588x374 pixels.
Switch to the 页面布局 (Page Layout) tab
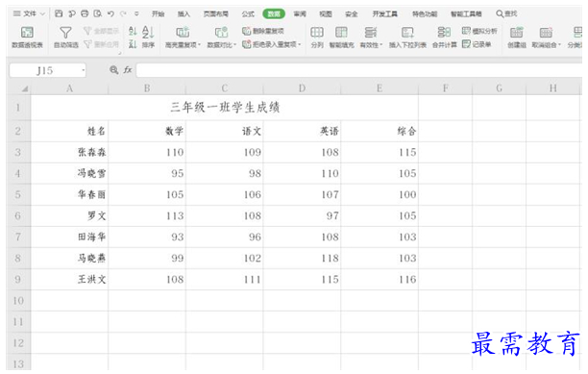(x=216, y=13)
